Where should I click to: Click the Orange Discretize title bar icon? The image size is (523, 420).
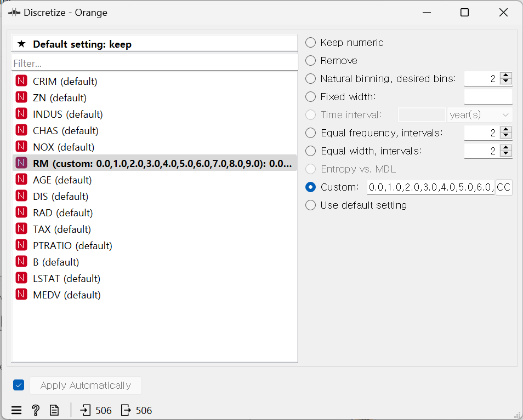pyautogui.click(x=14, y=13)
